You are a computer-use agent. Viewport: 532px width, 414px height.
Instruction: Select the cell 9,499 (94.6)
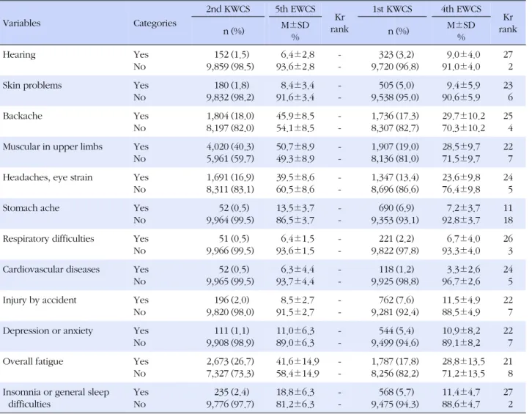coord(394,343)
